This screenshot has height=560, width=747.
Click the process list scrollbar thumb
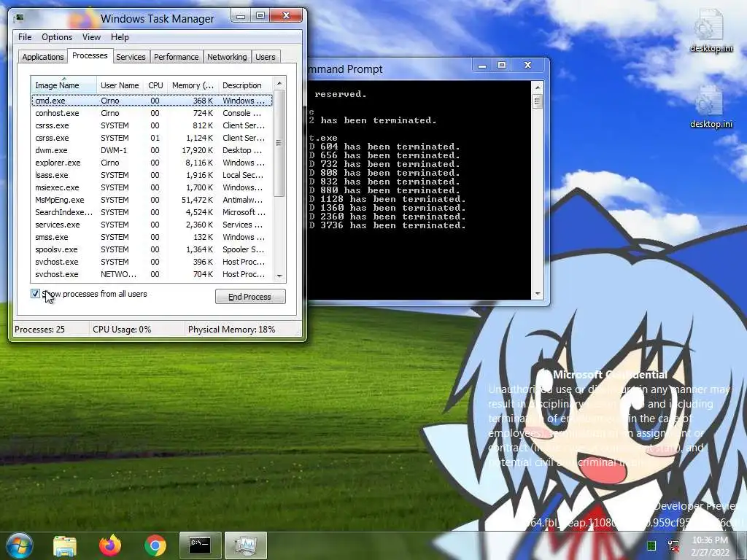[279, 143]
